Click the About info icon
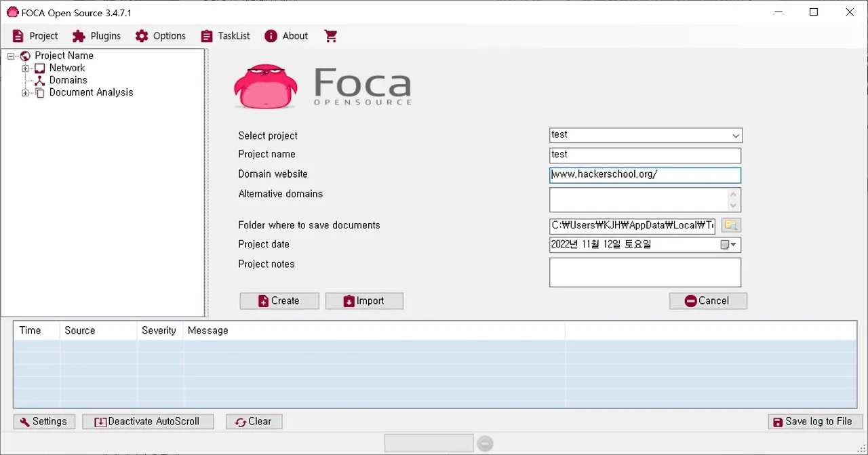 pyautogui.click(x=271, y=36)
